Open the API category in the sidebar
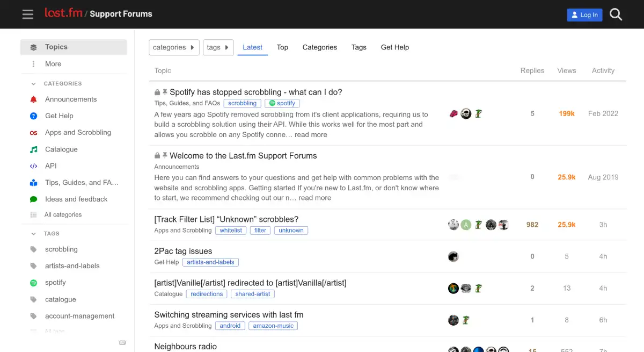644x352 pixels. pos(51,166)
